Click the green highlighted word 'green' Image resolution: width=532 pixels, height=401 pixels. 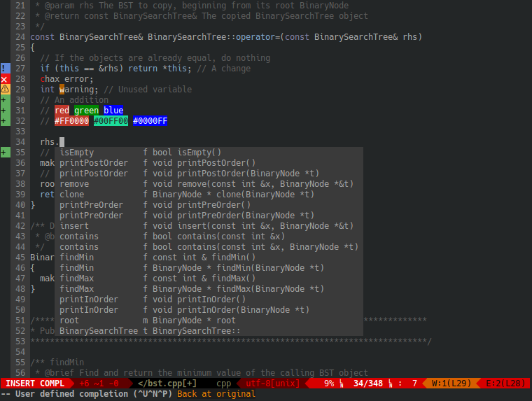(86, 111)
